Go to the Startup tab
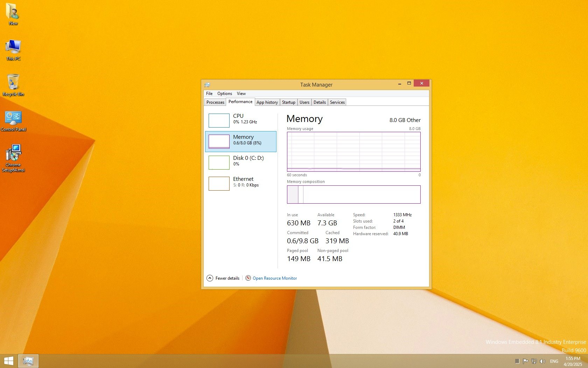Viewport: 588px width, 368px height. [288, 102]
